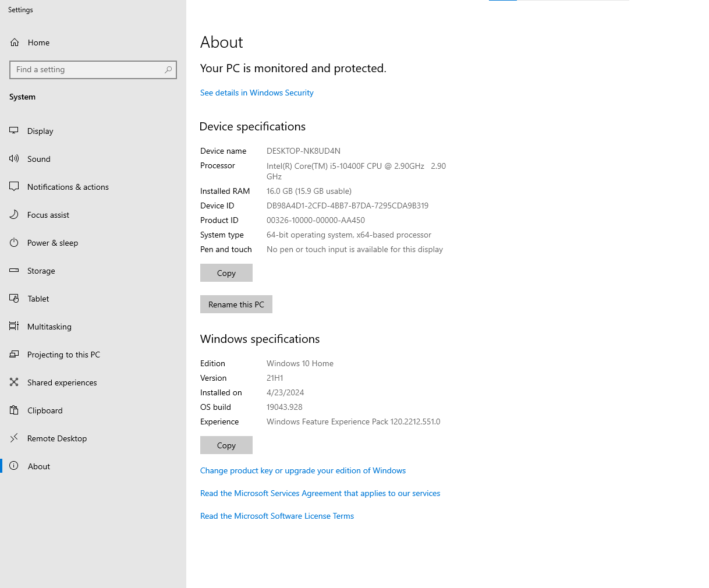
Task: Click the Clipboard icon in the sidebar
Action: click(14, 410)
